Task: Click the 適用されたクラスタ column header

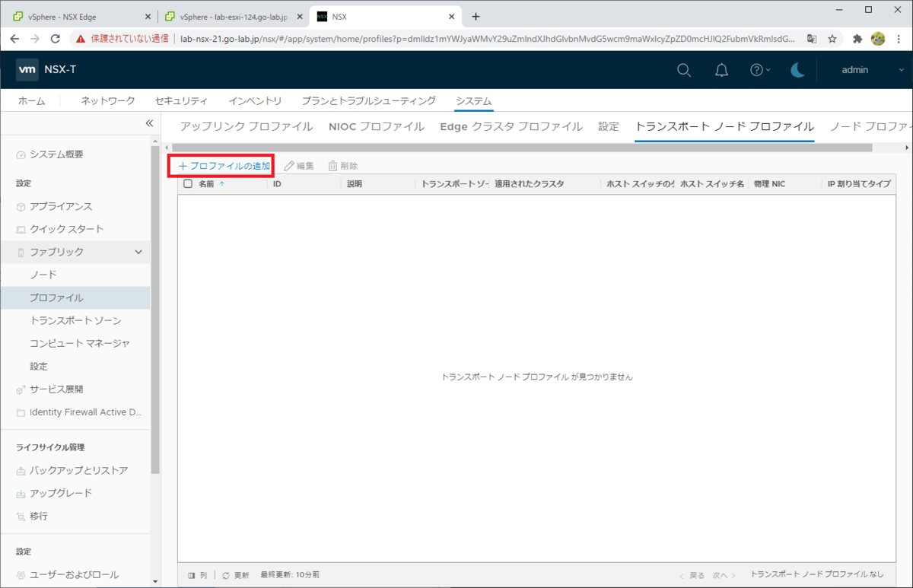Action: [x=530, y=184]
